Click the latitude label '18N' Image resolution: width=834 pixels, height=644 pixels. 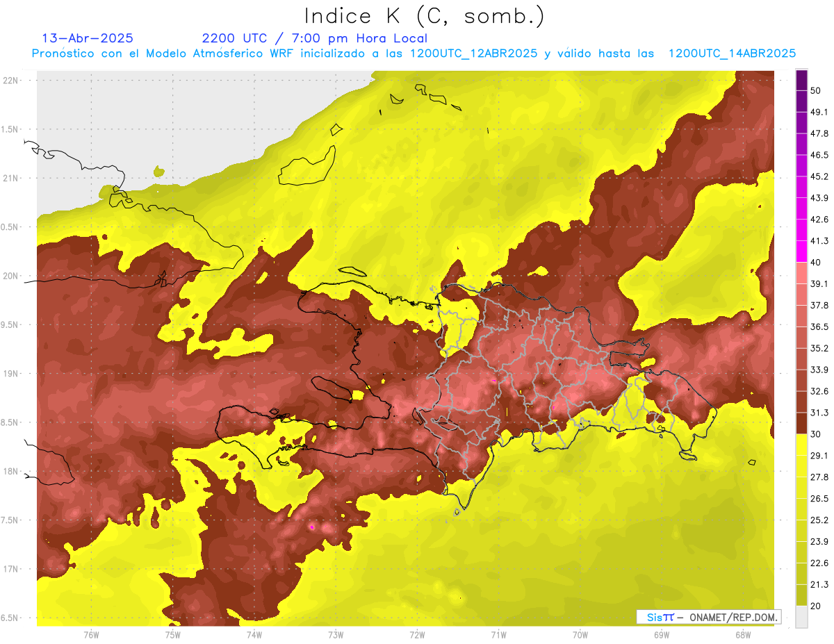pyautogui.click(x=10, y=472)
